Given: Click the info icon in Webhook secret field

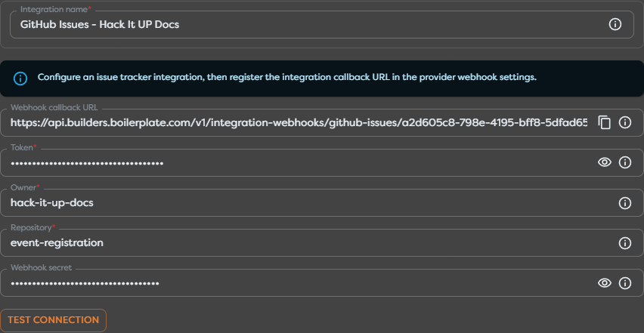Looking at the screenshot, I should pyautogui.click(x=624, y=283).
